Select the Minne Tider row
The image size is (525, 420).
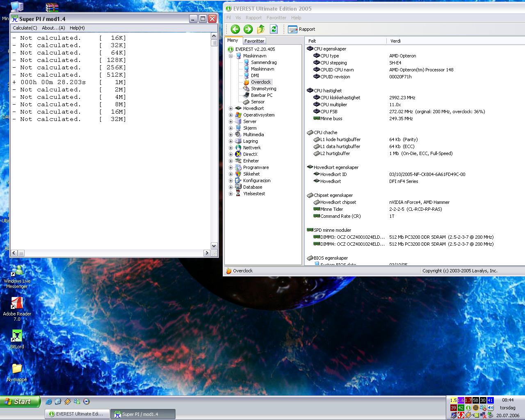click(x=415, y=209)
